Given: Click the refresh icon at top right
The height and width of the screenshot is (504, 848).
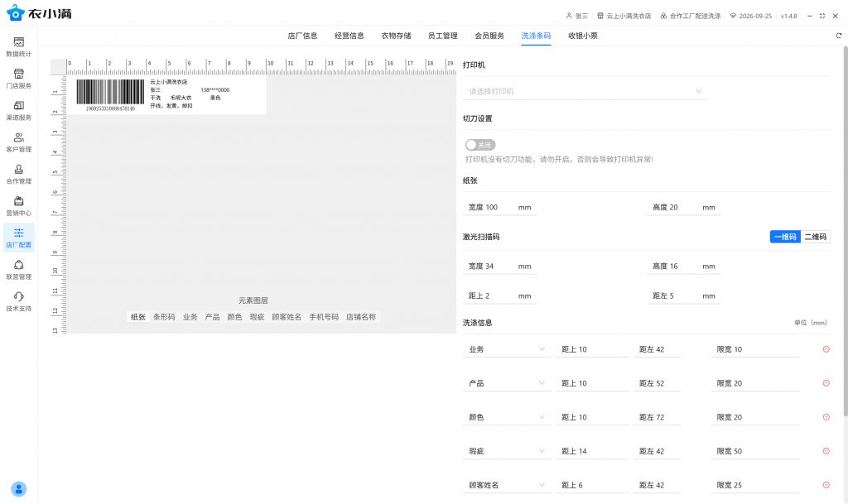Looking at the screenshot, I should point(839,36).
